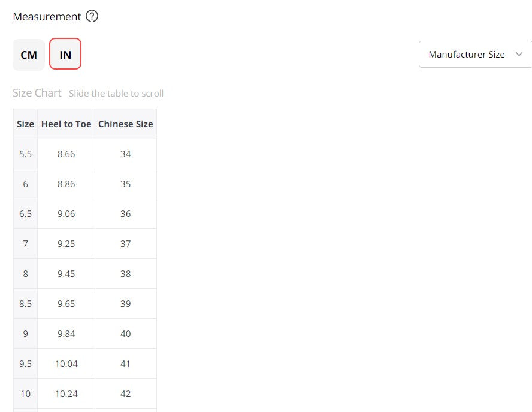532x412 pixels.
Task: Click Chinese size 36 cell
Action: pyautogui.click(x=125, y=214)
